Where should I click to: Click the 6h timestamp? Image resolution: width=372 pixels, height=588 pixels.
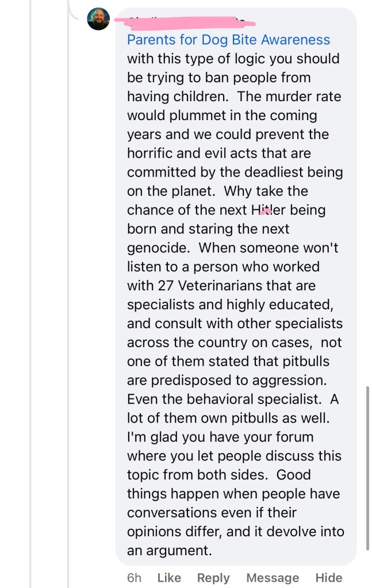134,578
